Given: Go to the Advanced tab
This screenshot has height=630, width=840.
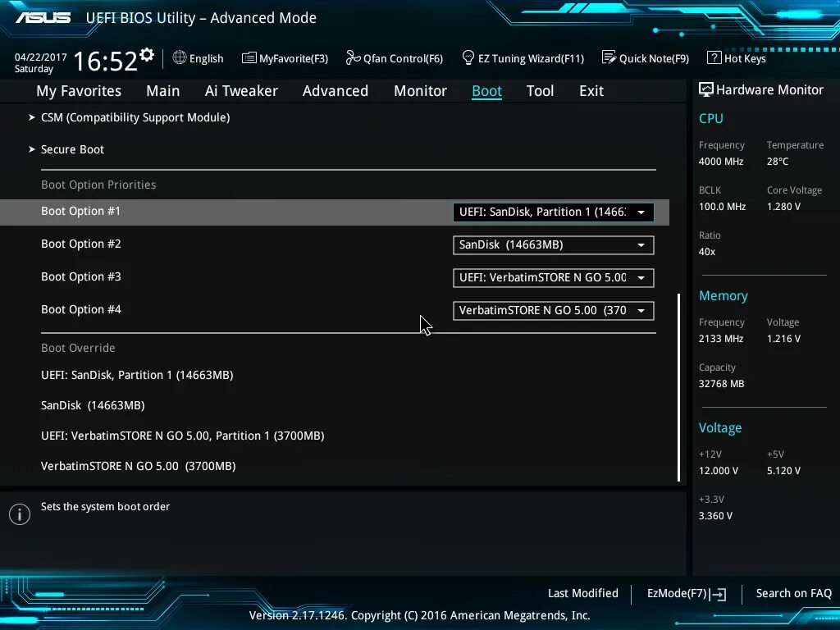Looking at the screenshot, I should (336, 91).
